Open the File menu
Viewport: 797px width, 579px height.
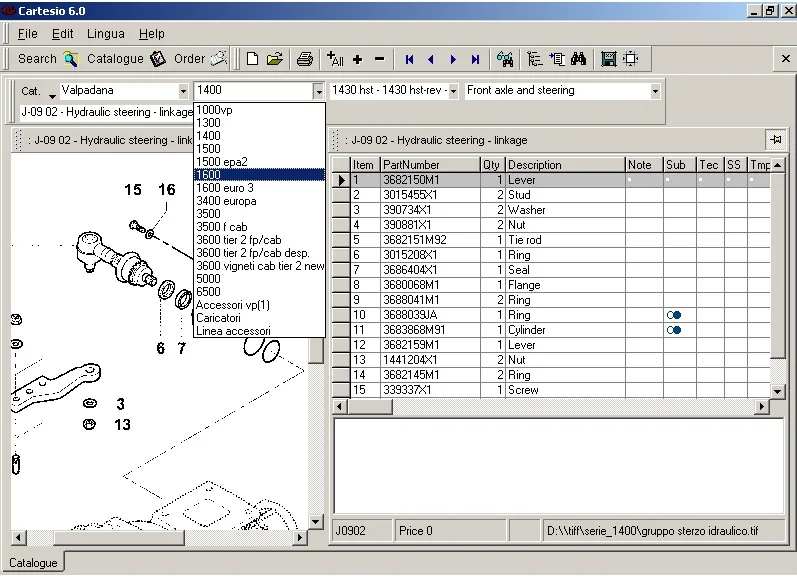pos(27,34)
